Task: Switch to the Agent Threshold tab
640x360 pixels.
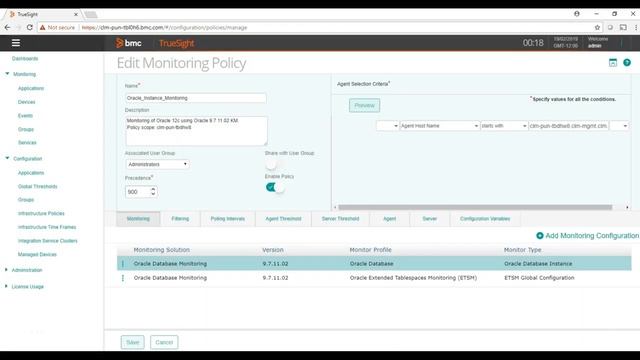Action: click(x=283, y=219)
